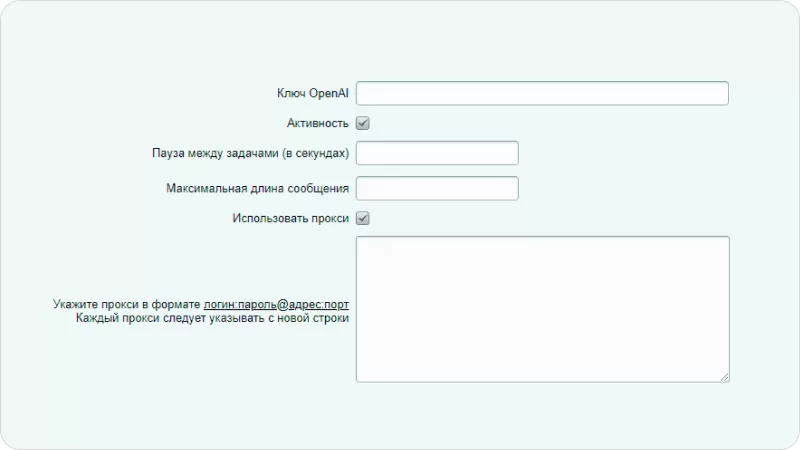This screenshot has height=450, width=800.
Task: Click the Укажите прокси в формате text
Action: click(x=127, y=304)
